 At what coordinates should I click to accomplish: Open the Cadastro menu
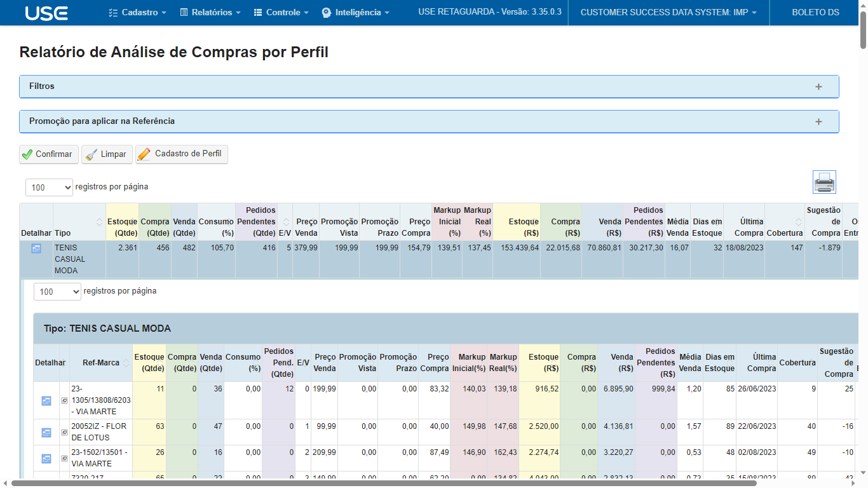pos(137,13)
